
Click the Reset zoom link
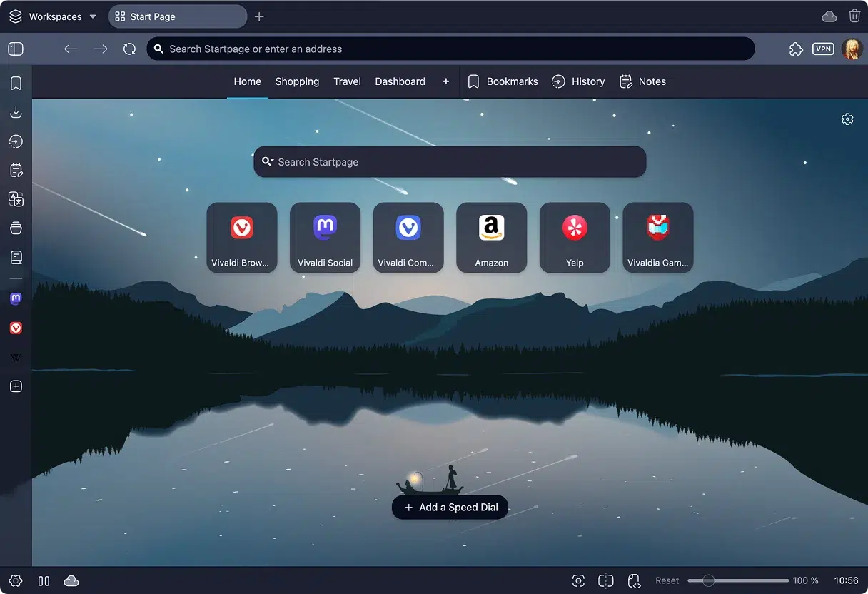click(667, 580)
